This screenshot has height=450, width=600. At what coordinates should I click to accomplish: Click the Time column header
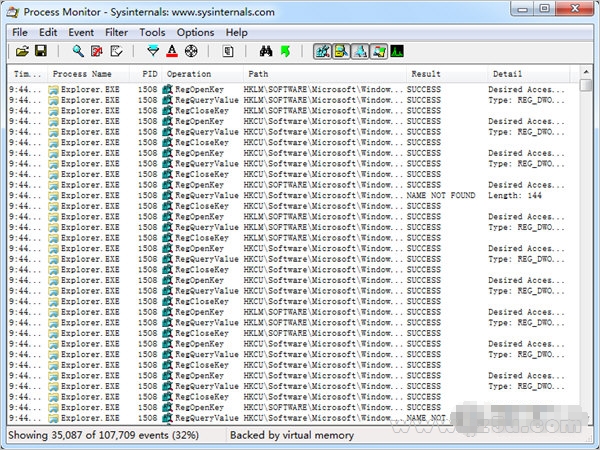[x=27, y=74]
